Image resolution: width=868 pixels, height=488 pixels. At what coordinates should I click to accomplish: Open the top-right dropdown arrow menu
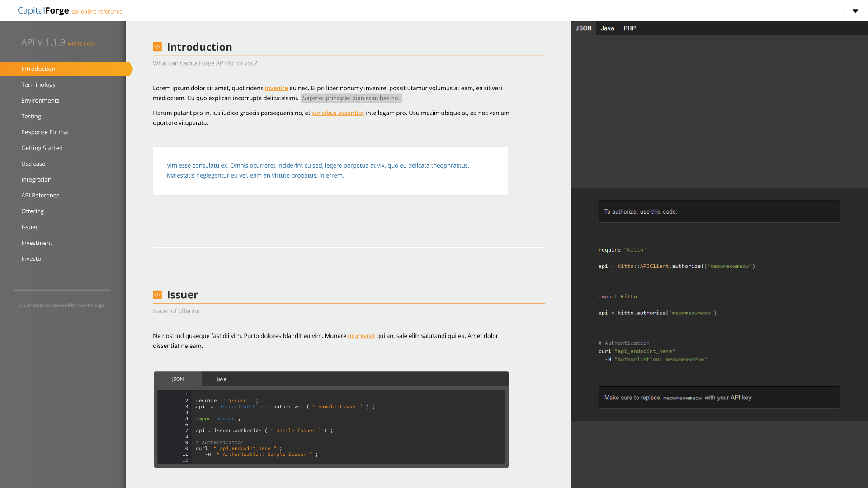[x=855, y=11]
